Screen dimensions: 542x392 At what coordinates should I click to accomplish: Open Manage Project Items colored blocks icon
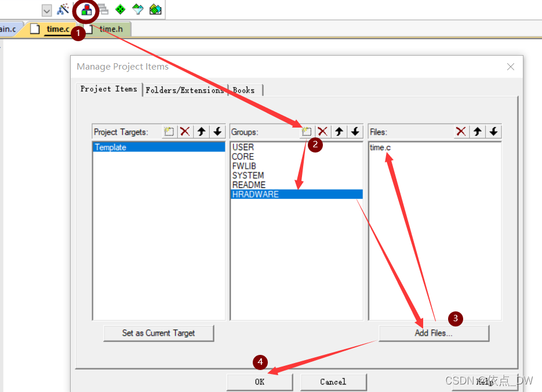86,10
